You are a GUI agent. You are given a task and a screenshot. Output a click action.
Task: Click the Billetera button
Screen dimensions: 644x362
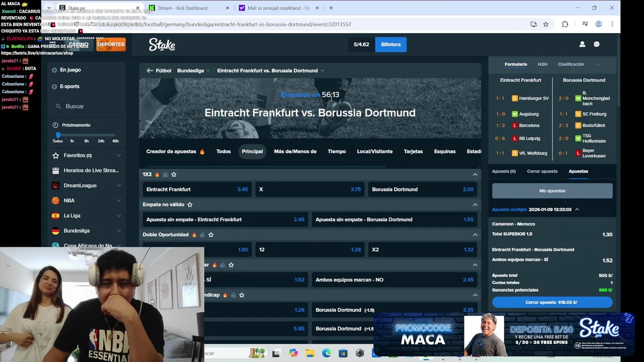tap(391, 44)
